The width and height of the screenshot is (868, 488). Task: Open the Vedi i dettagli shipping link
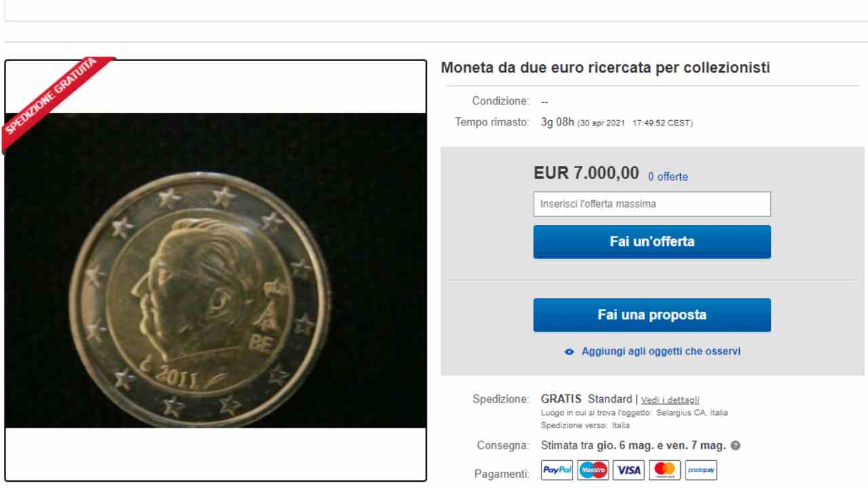pyautogui.click(x=670, y=400)
